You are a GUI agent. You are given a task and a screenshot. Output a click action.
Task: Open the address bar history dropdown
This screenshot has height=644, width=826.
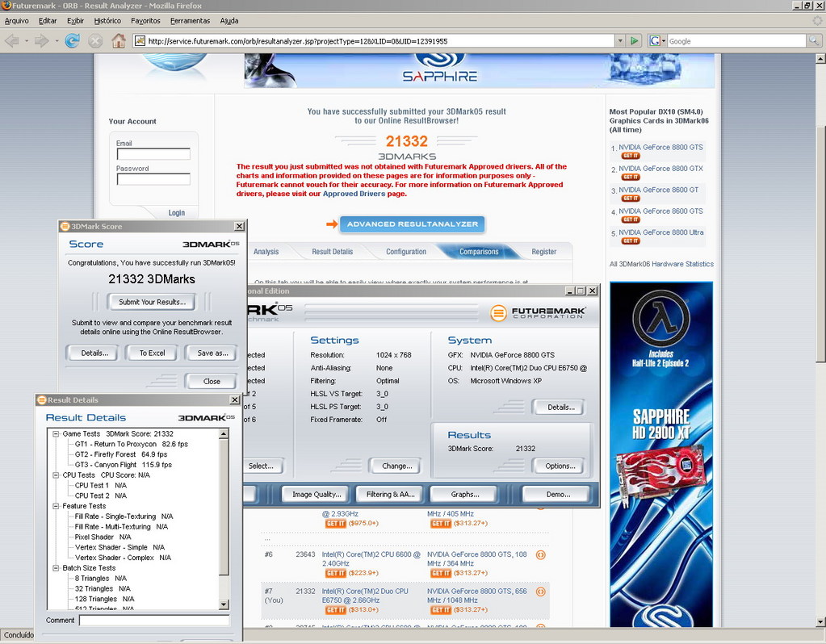click(x=620, y=40)
